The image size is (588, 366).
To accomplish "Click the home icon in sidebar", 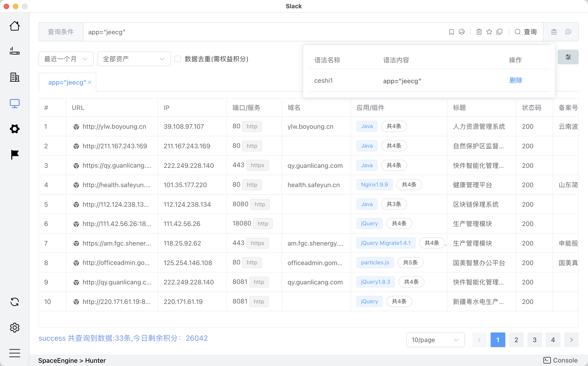I will (14, 26).
